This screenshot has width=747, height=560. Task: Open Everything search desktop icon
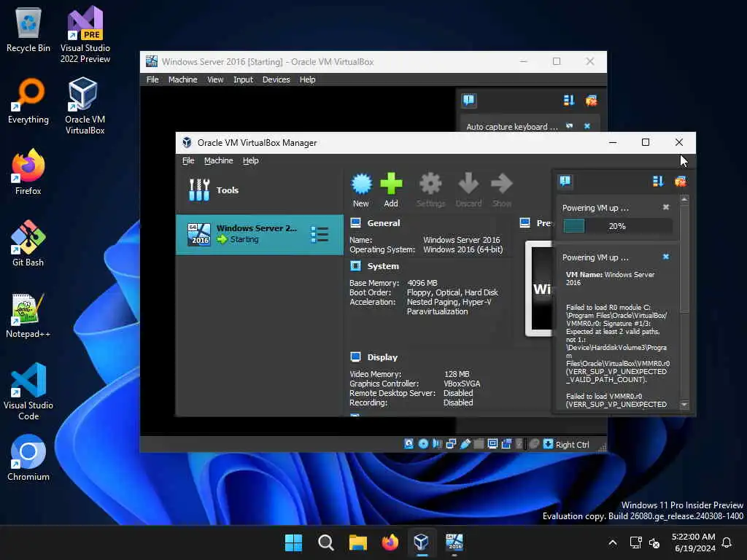pyautogui.click(x=28, y=101)
